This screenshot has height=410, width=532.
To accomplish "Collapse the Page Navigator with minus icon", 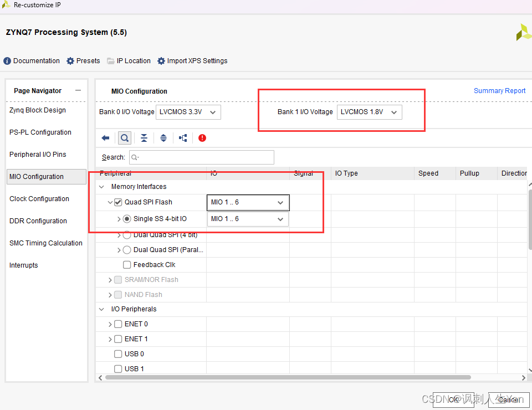I will (x=78, y=90).
